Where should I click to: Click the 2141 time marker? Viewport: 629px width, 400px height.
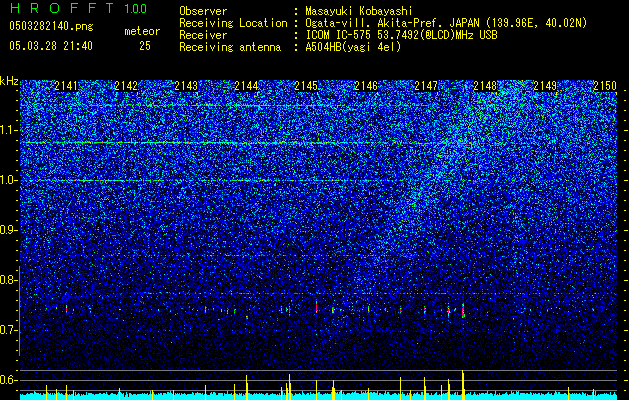[x=66, y=86]
